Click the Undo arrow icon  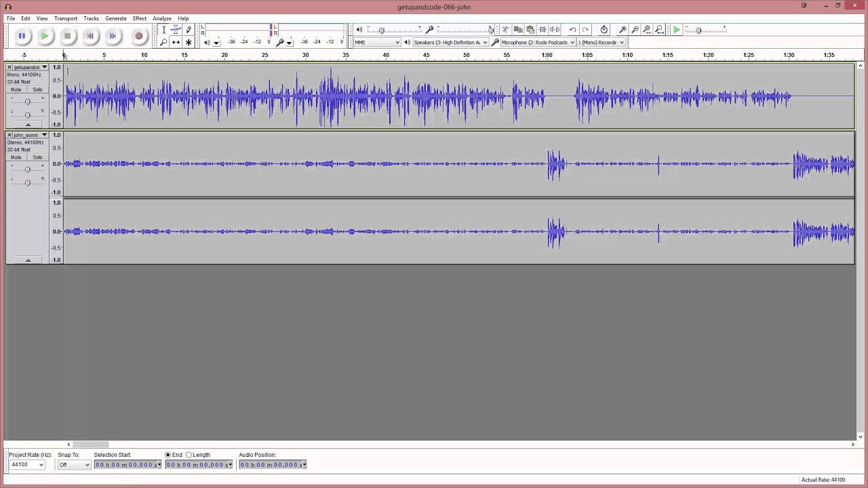point(573,30)
